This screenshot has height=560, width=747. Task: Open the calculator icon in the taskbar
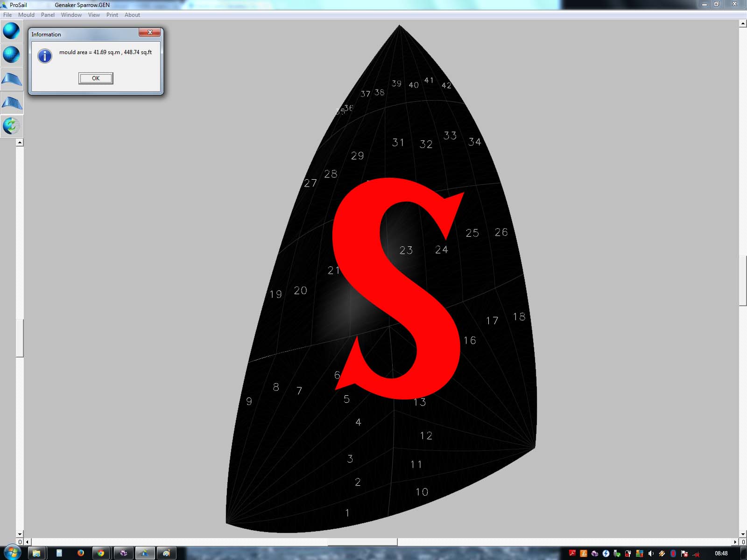click(x=59, y=553)
